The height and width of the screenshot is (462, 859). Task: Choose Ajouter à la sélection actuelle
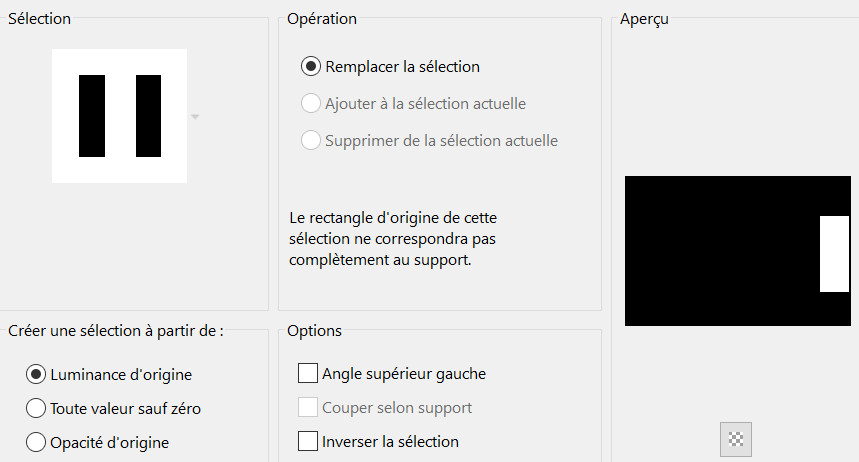point(311,104)
